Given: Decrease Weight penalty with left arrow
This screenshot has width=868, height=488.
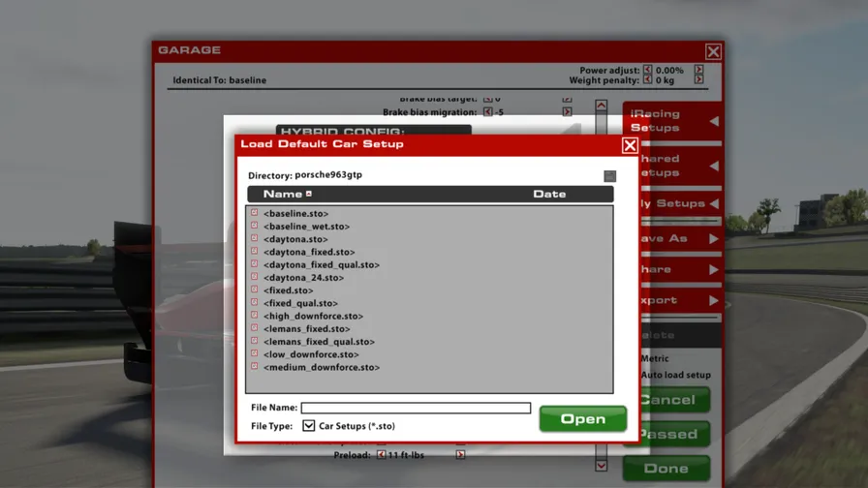Looking at the screenshot, I should tap(647, 79).
